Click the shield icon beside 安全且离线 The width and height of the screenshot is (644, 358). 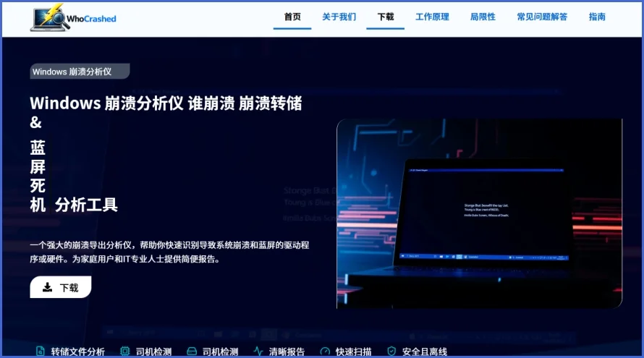391,351
